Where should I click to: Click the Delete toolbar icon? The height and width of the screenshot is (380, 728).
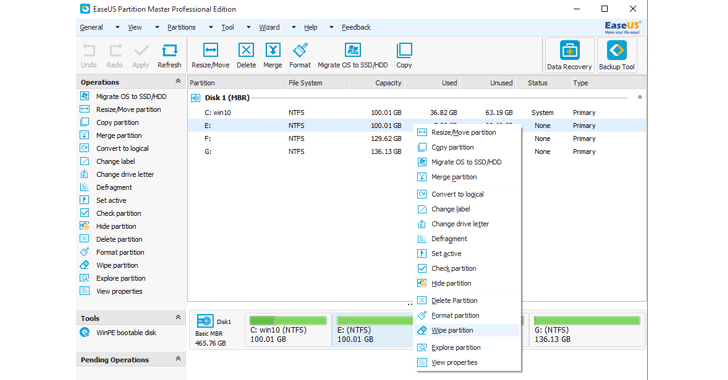(x=246, y=55)
